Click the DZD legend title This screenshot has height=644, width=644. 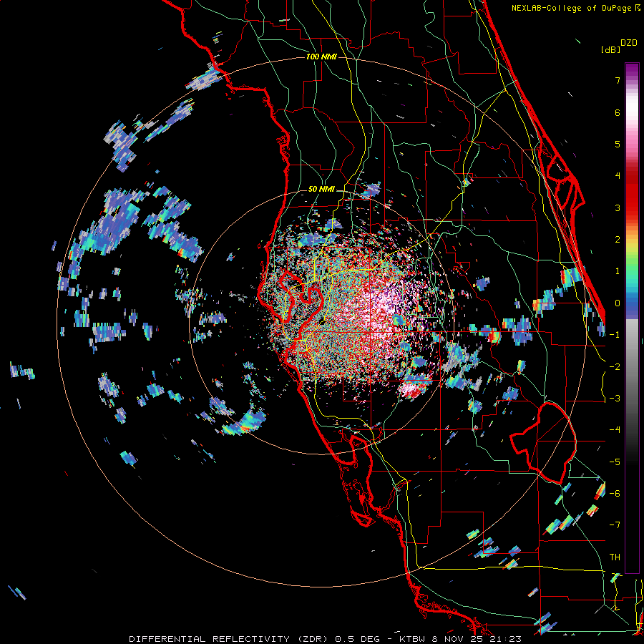tap(629, 43)
